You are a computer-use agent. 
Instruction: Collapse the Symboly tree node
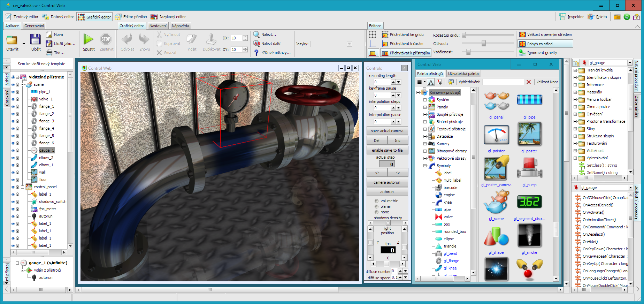(425, 166)
